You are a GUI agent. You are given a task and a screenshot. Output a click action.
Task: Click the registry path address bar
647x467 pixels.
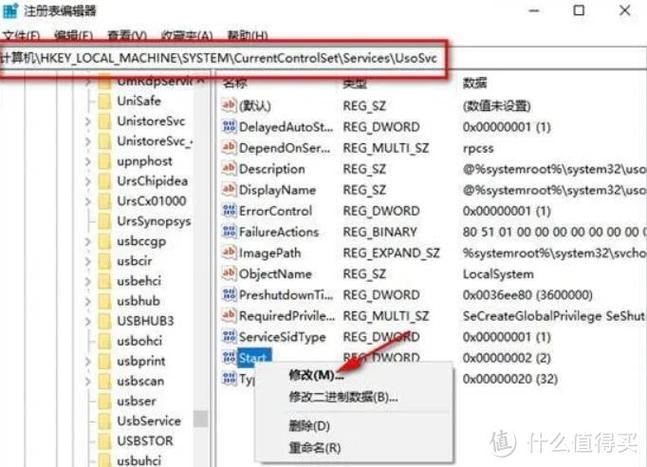[x=324, y=58]
